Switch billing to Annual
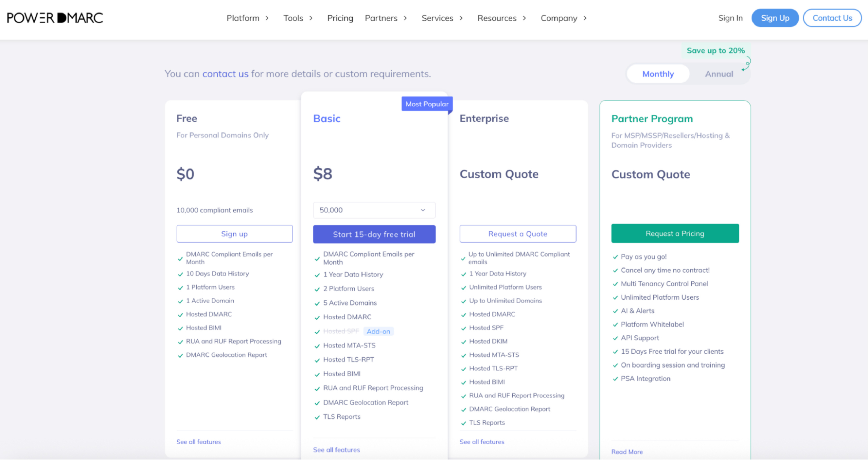The height and width of the screenshot is (460, 868). 719,74
